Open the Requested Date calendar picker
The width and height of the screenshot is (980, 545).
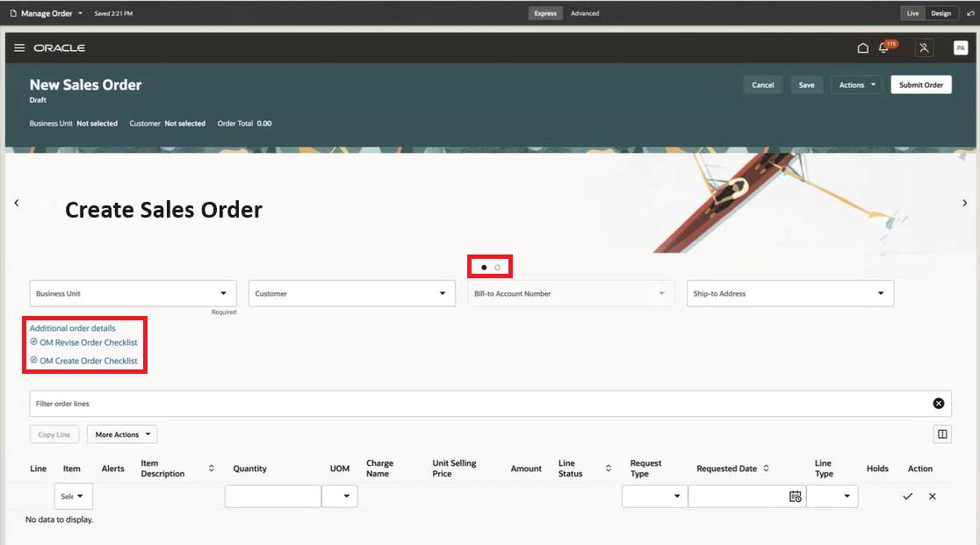[x=795, y=496]
